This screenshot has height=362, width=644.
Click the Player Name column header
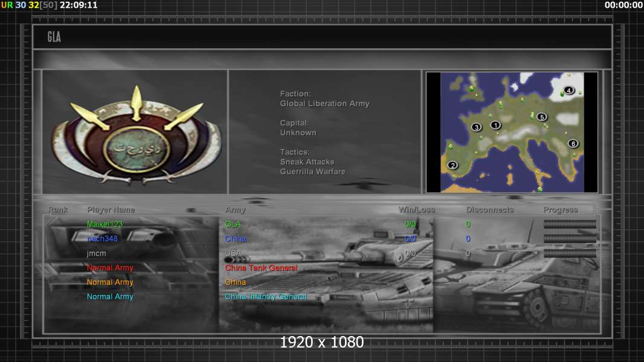pos(111,209)
